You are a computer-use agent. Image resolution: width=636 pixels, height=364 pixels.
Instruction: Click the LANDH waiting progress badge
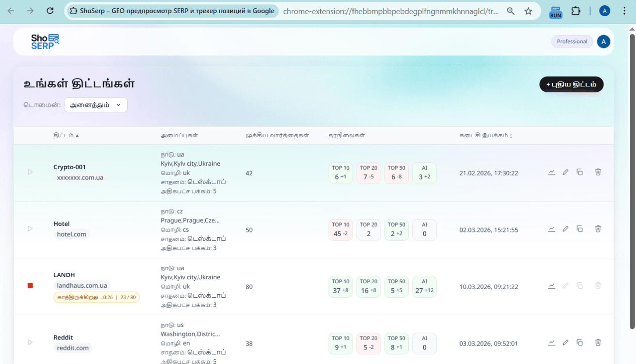click(96, 297)
